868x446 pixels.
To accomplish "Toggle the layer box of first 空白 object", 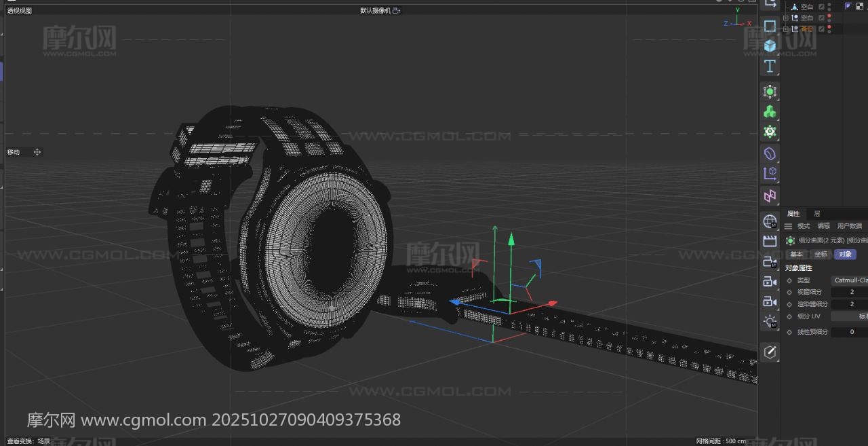I will [821, 7].
